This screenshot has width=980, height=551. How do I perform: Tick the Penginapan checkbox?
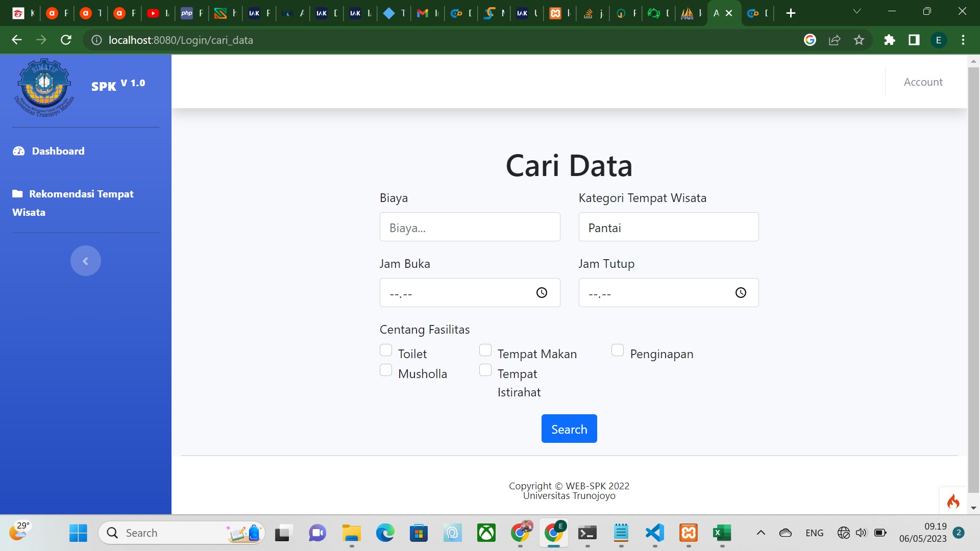pyautogui.click(x=618, y=350)
